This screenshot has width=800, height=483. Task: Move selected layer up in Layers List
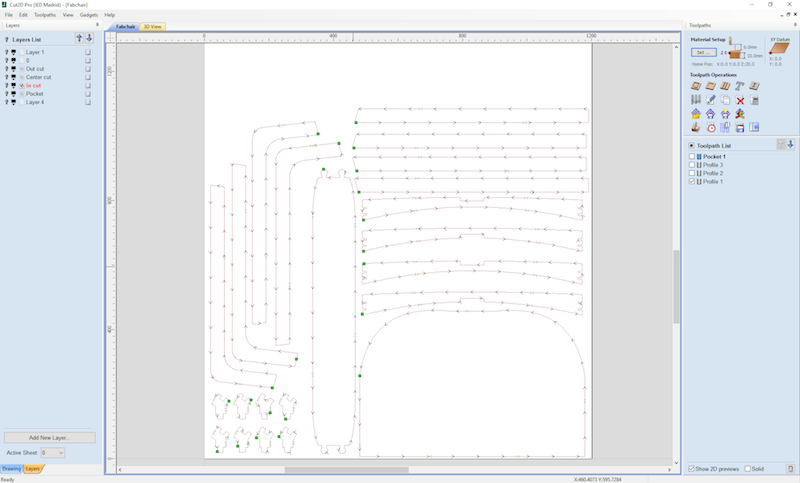click(x=79, y=38)
